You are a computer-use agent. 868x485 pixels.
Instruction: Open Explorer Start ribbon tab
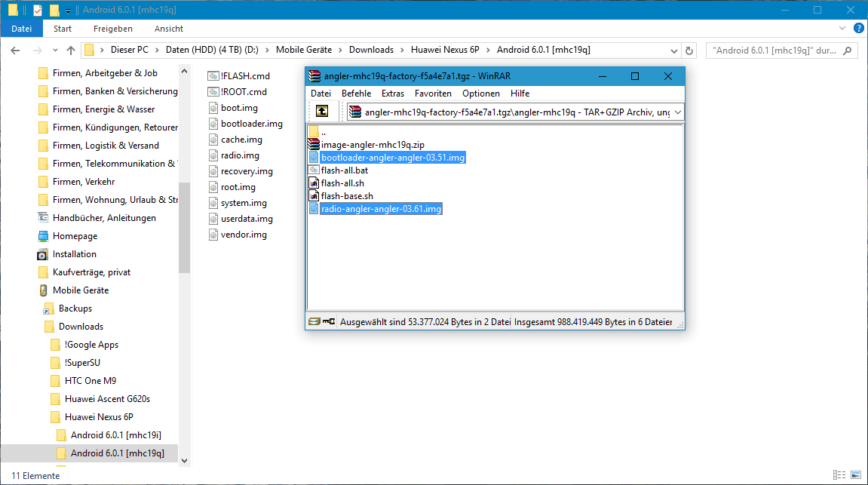click(63, 29)
